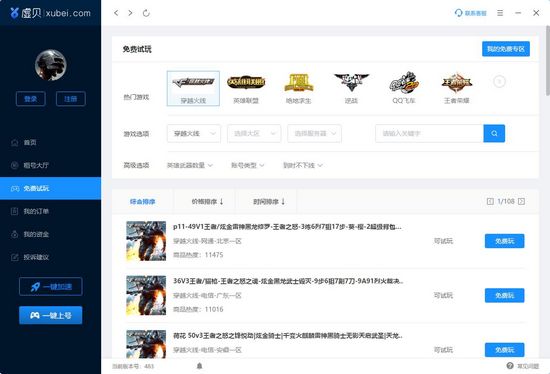
Task: Open the hamburger menu icon
Action: coord(500,13)
